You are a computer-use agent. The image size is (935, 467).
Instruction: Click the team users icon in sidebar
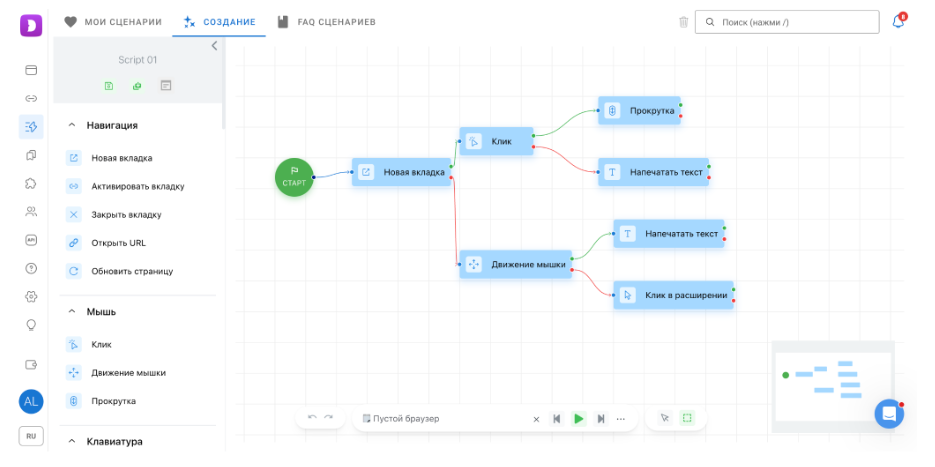[x=31, y=211]
